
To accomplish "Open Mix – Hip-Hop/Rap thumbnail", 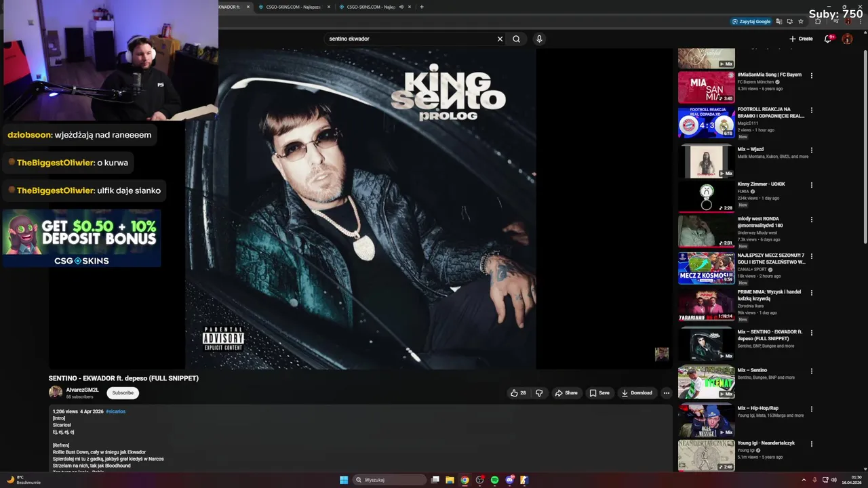I will [x=706, y=420].
